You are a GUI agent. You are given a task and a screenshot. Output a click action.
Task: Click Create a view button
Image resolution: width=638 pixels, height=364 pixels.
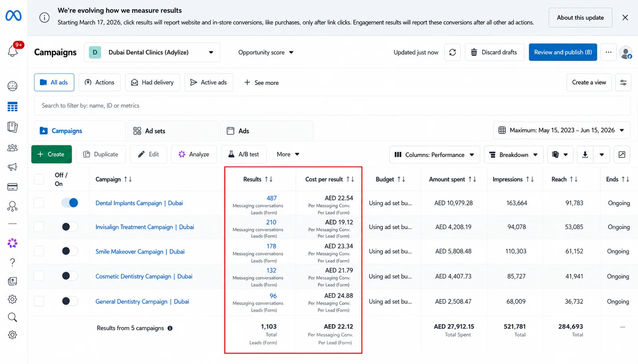coord(589,83)
